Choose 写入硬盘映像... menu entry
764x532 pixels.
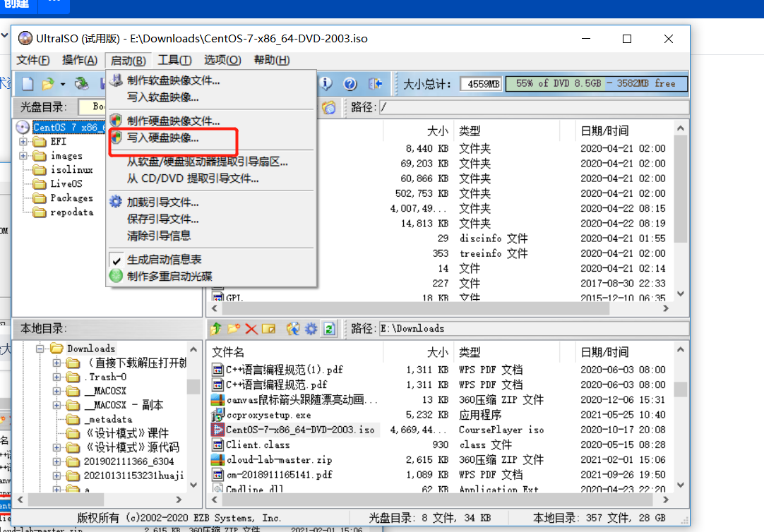pos(212,138)
